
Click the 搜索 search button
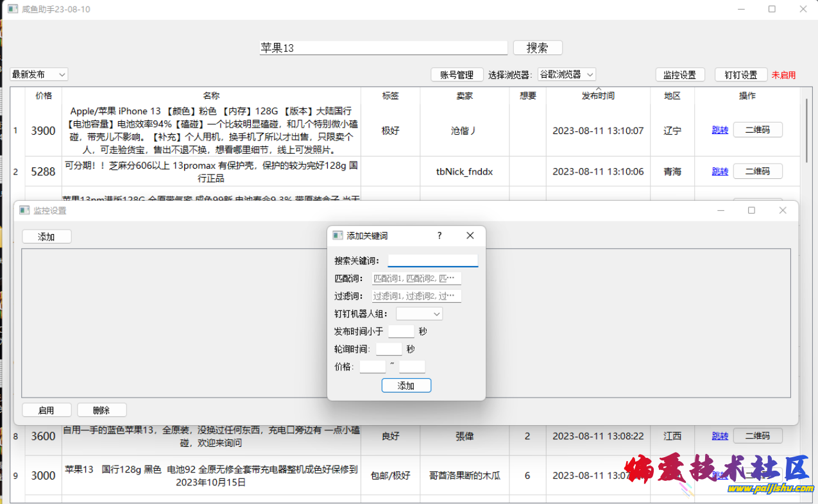[537, 47]
